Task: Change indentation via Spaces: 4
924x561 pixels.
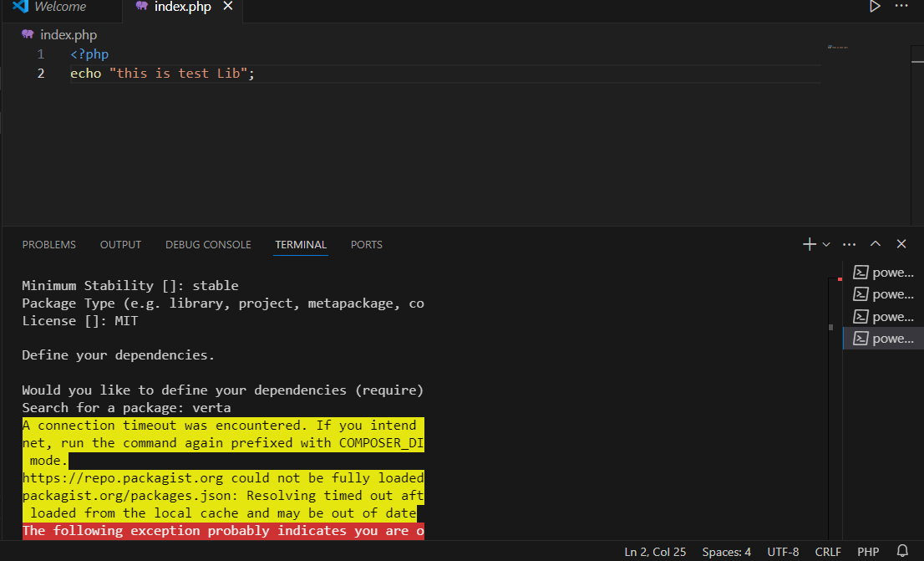Action: [726, 552]
